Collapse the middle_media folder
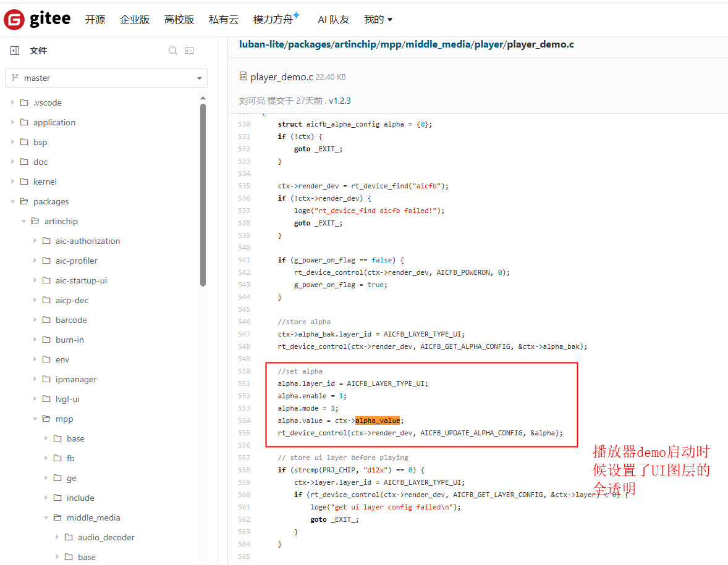 coord(46,517)
